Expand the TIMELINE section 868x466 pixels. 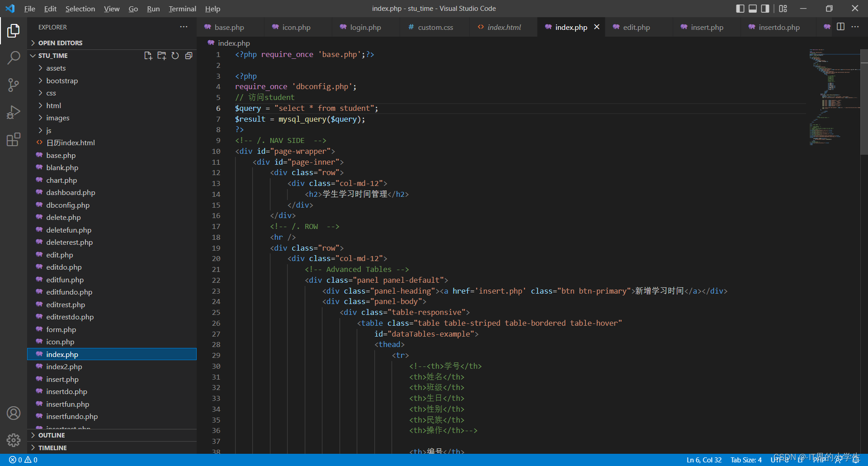pos(112,448)
